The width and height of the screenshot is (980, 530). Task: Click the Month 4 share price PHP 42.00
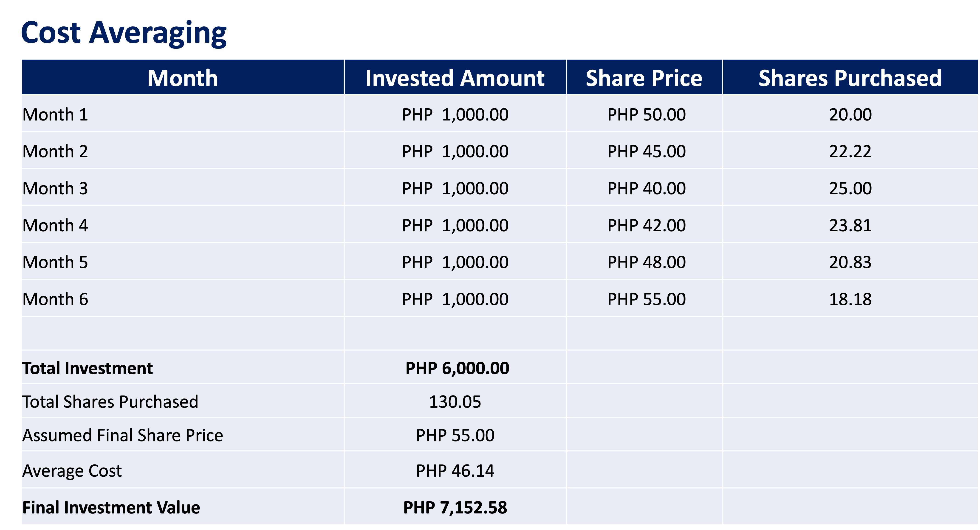point(646,225)
